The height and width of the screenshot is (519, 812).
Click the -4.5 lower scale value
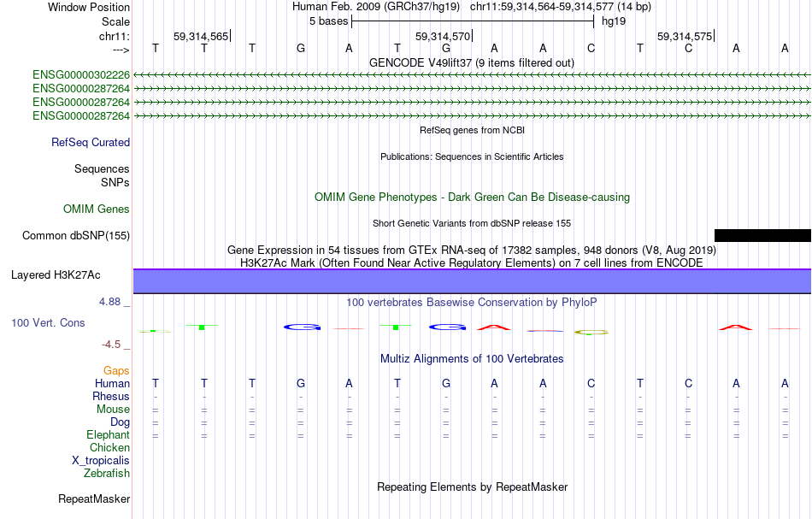point(111,345)
